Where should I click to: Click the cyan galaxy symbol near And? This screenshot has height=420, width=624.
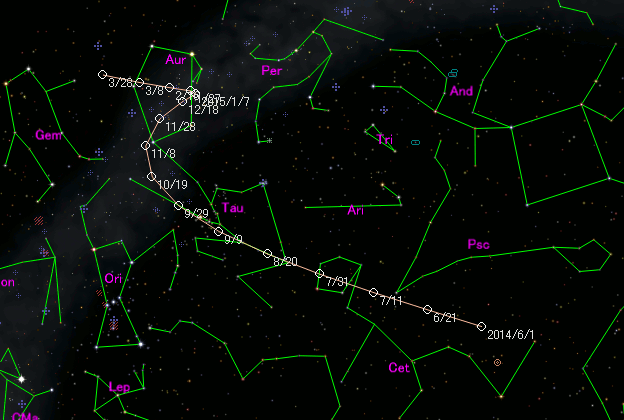point(453,74)
